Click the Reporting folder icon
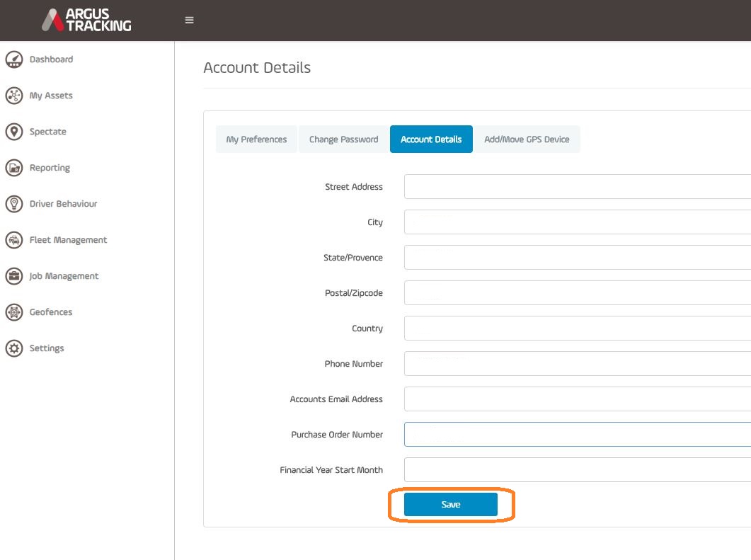 tap(14, 168)
